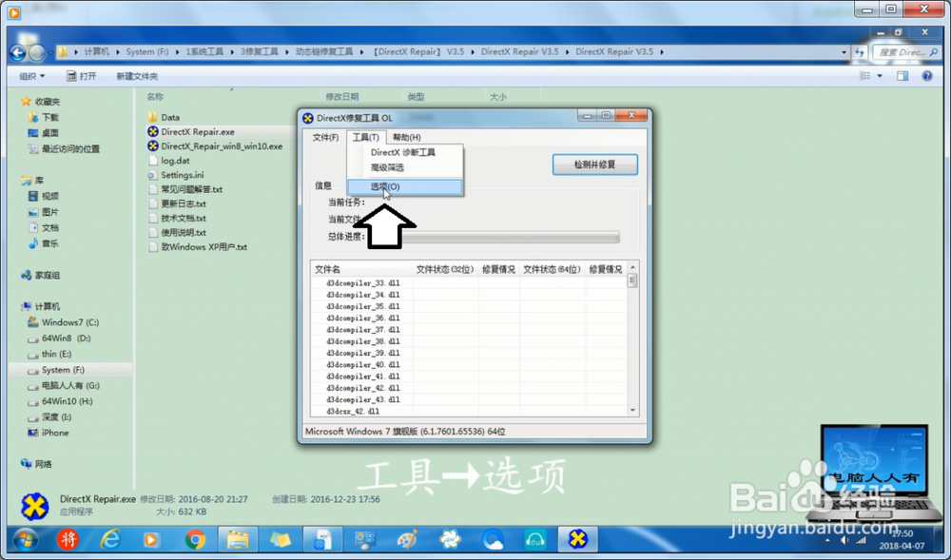
Task: Click the 工具(T) menu in DirectX修复工具
Action: [366, 138]
